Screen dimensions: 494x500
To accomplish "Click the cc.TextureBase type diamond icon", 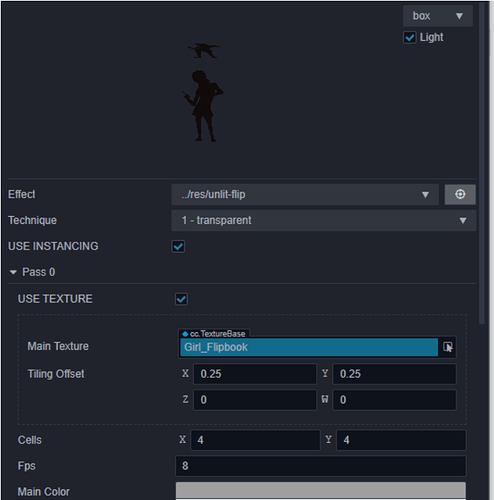I will tap(185, 334).
